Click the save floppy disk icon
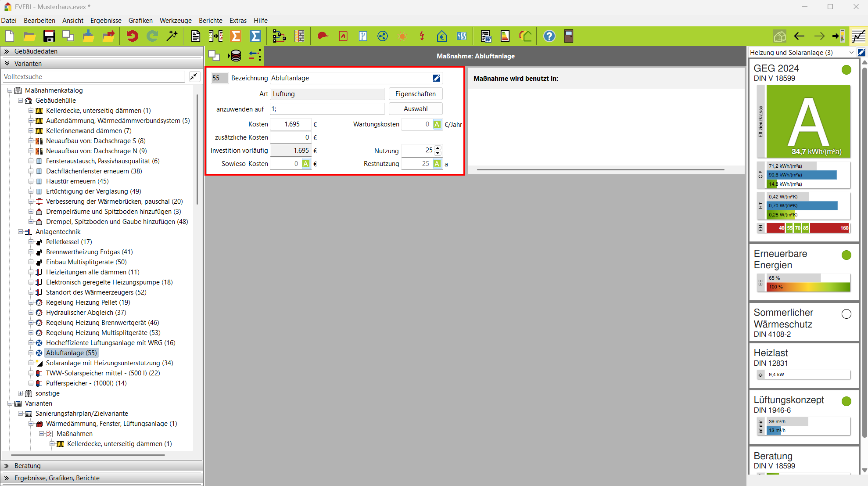The image size is (868, 486). tap(49, 36)
